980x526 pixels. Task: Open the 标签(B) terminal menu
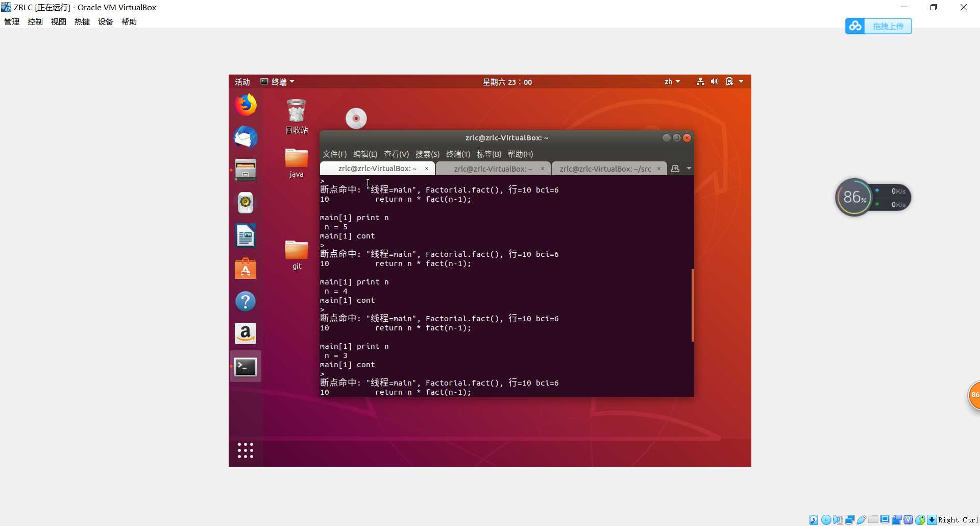pyautogui.click(x=488, y=154)
